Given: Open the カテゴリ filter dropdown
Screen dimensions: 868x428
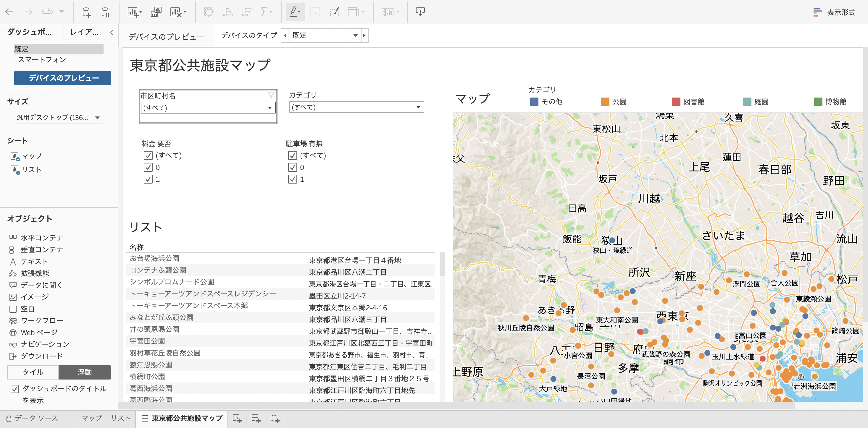Looking at the screenshot, I should [418, 107].
